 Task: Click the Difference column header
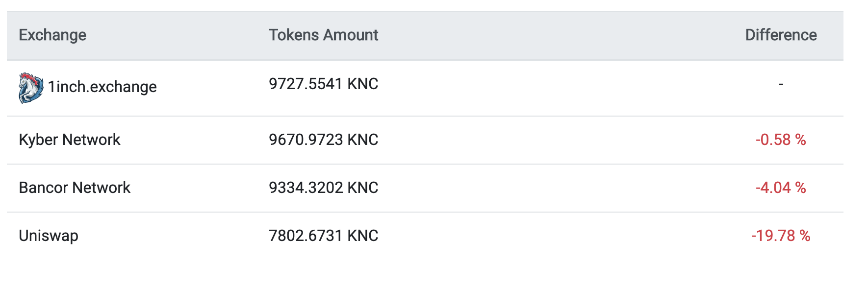tap(781, 35)
